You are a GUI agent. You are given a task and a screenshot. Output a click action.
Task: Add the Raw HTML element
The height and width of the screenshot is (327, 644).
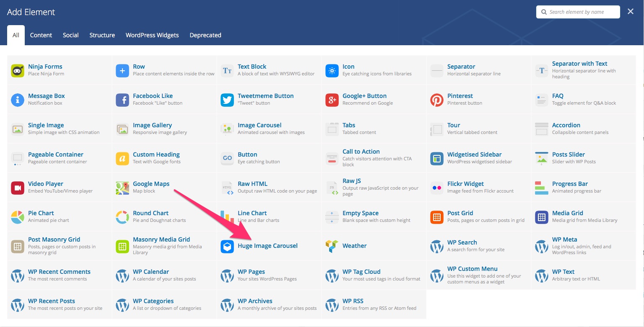click(269, 188)
